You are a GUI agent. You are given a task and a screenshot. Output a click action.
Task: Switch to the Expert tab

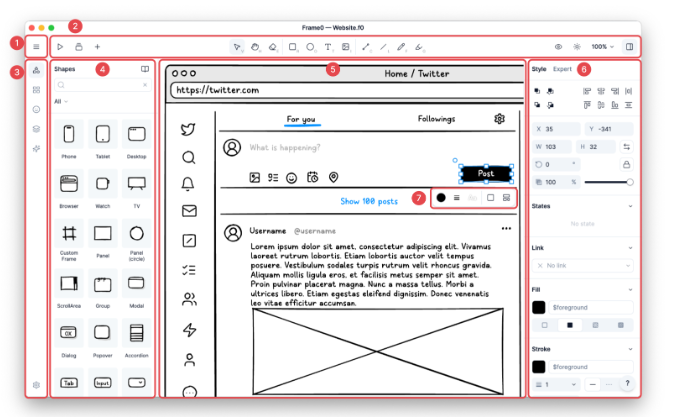[563, 69]
